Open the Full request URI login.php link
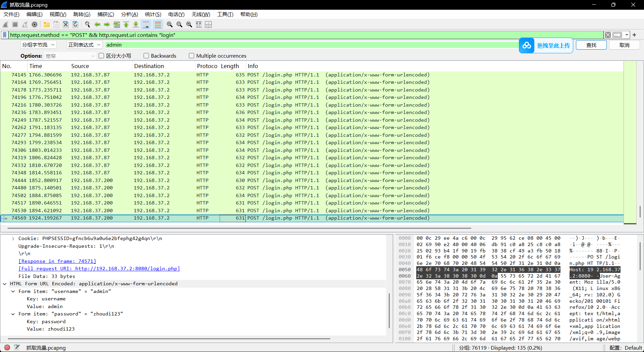This screenshot has width=644, height=352. [x=99, y=269]
